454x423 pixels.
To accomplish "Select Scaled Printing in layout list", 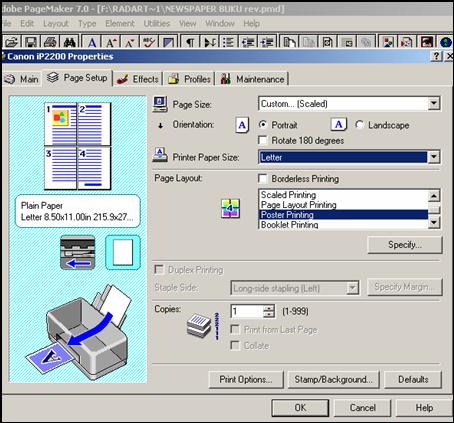I will (343, 195).
